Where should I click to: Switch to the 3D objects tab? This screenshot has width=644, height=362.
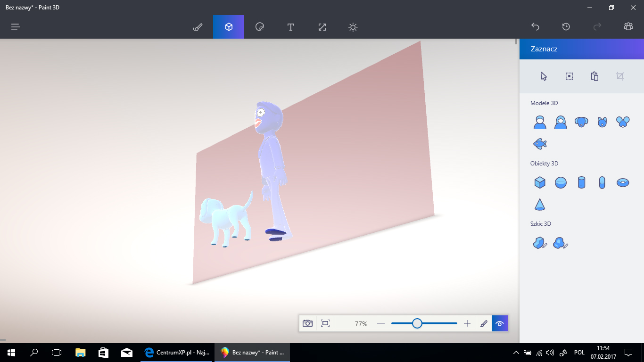pyautogui.click(x=229, y=27)
